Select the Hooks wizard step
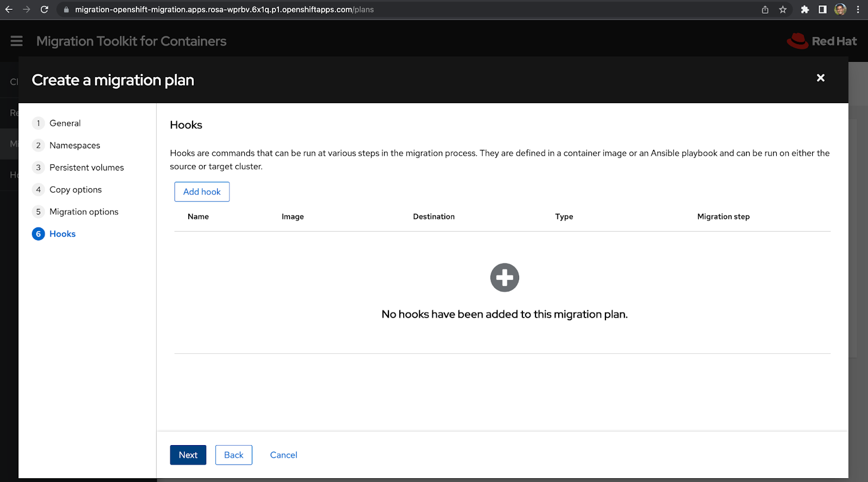Viewport: 868px width, 482px height. pyautogui.click(x=62, y=234)
